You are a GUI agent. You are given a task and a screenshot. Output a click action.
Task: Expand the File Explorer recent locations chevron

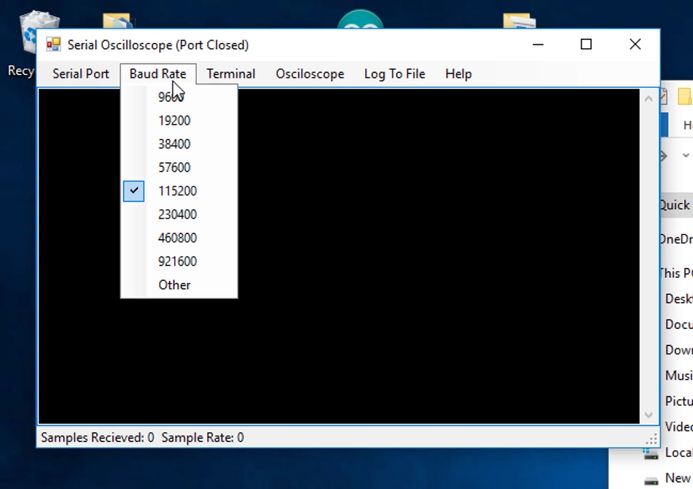[x=685, y=155]
